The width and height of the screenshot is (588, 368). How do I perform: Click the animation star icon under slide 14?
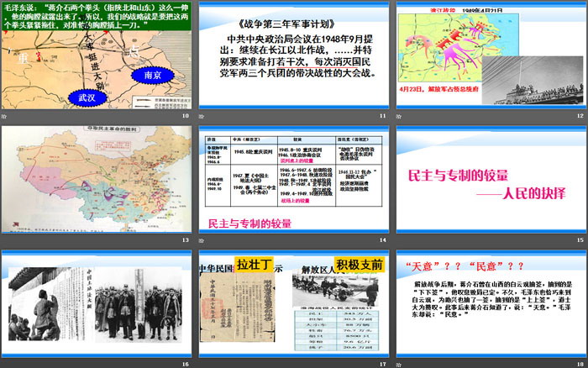[x=202, y=240]
